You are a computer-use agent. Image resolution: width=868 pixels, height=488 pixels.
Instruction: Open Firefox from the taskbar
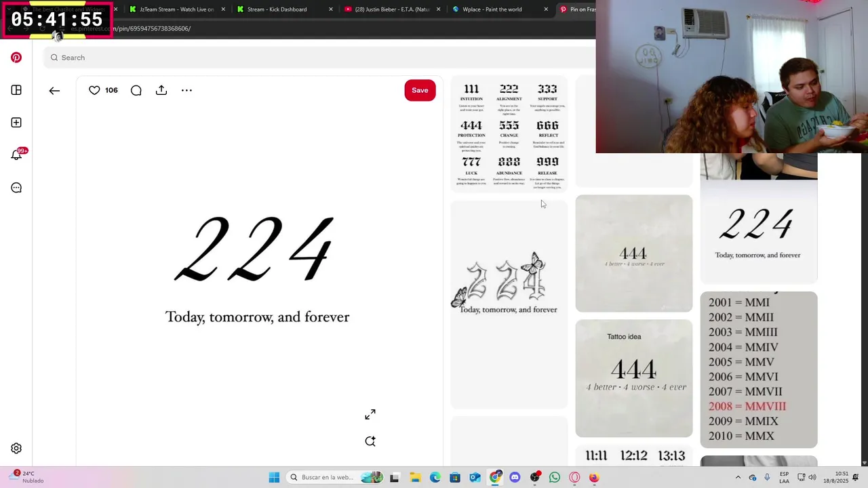tap(594, 477)
